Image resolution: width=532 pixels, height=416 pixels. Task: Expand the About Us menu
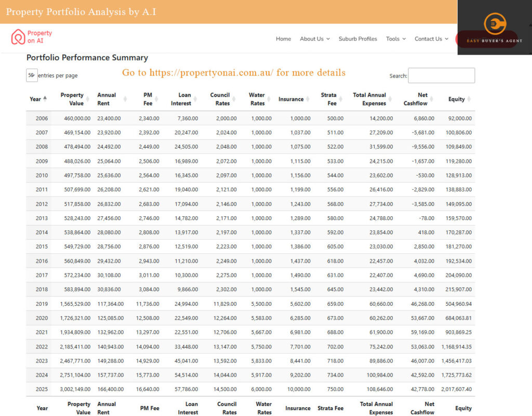click(314, 38)
